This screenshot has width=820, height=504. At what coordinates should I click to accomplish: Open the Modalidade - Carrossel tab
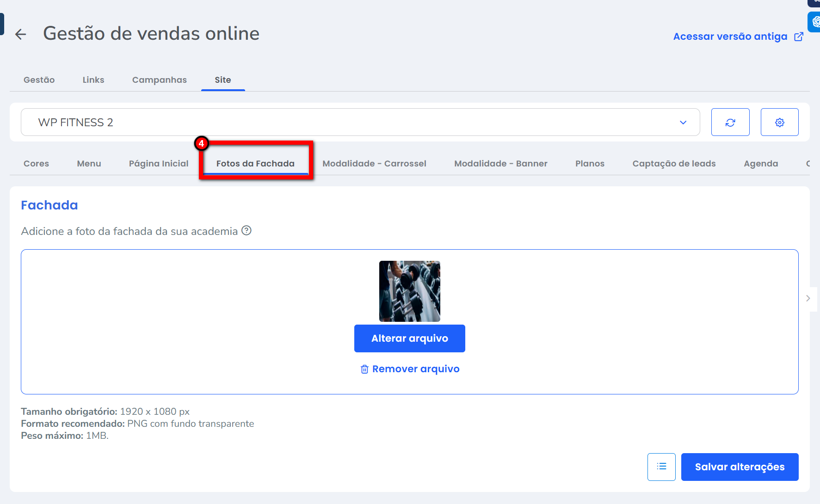[374, 164]
